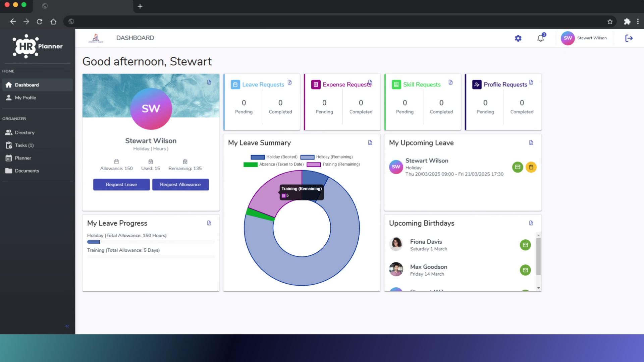Screen dimensions: 644x362
Task: Toggle Absence (Taken to Date) legend item
Action: pos(273,164)
